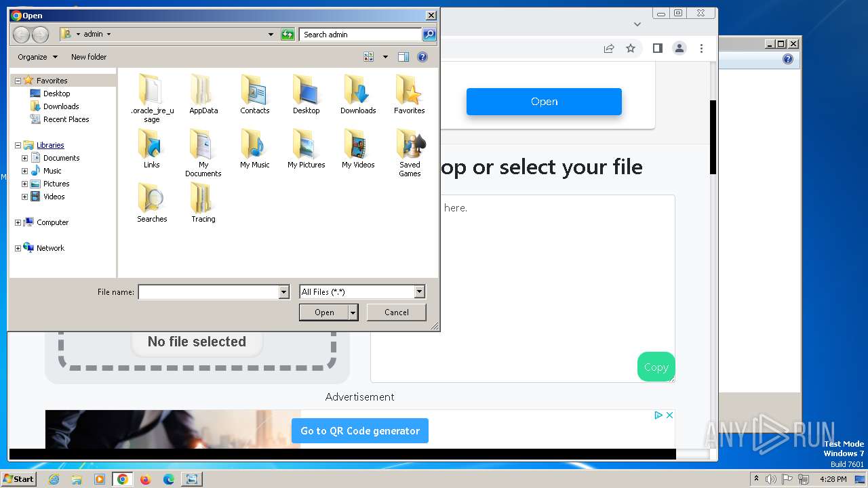Select the Saved Games folder
This screenshot has width=868, height=488.
[x=410, y=152]
